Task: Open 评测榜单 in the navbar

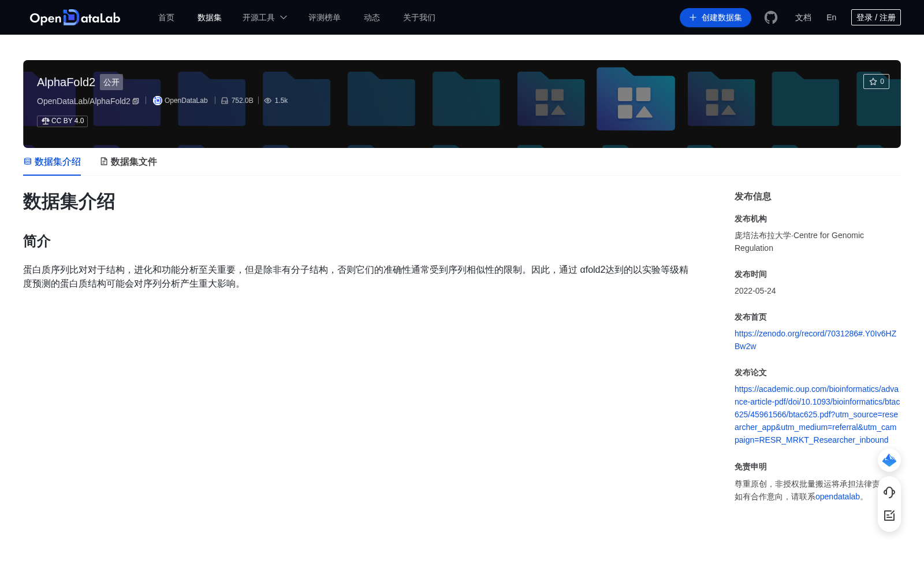Action: coord(325,17)
